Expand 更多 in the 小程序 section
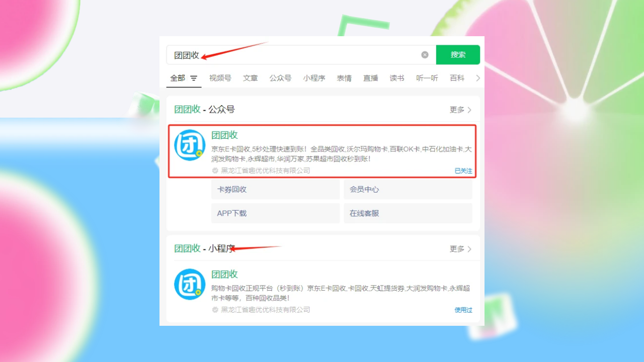The image size is (644, 362). [x=460, y=249]
